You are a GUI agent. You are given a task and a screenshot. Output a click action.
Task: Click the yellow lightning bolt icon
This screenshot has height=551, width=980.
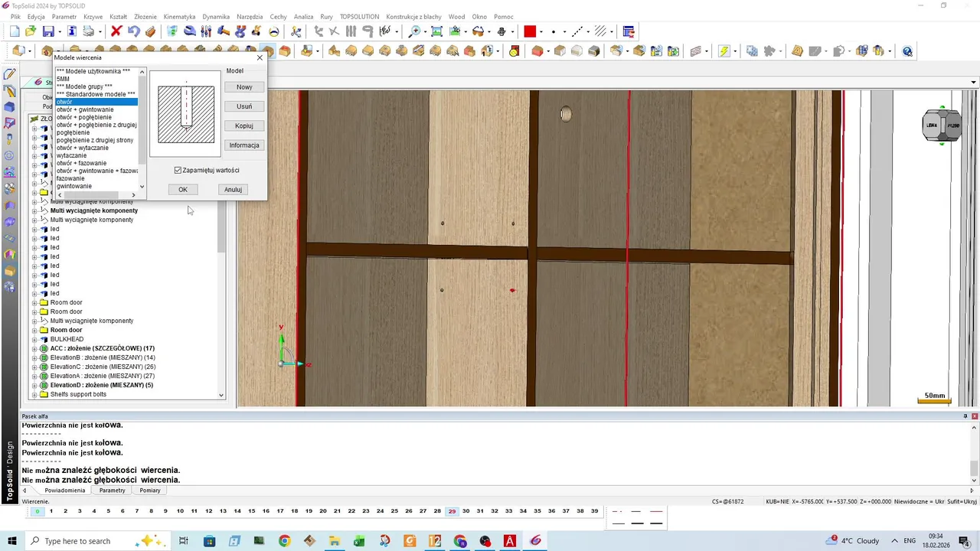(724, 51)
